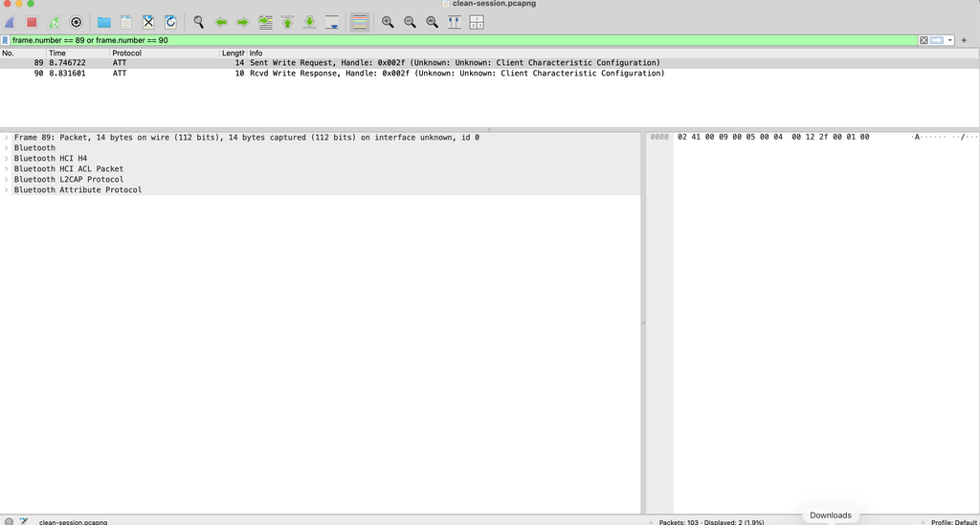The width and height of the screenshot is (980, 525).
Task: Click inside the display filter field
Action: [x=464, y=40]
